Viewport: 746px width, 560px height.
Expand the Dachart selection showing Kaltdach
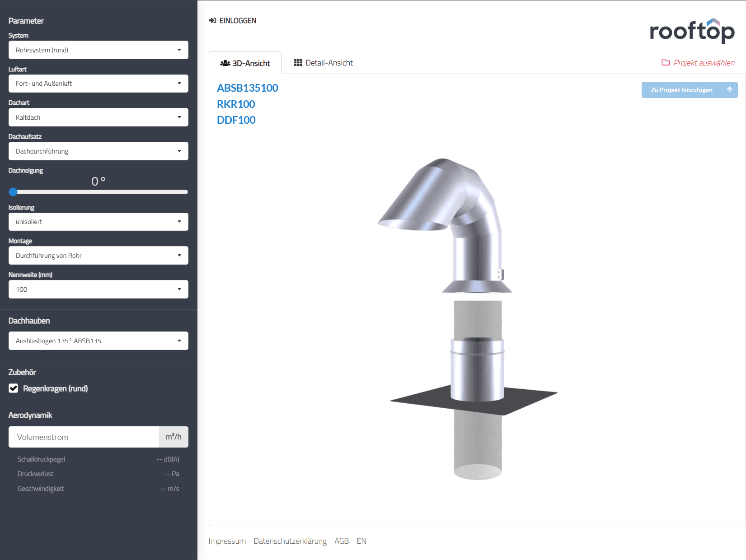pyautogui.click(x=98, y=117)
